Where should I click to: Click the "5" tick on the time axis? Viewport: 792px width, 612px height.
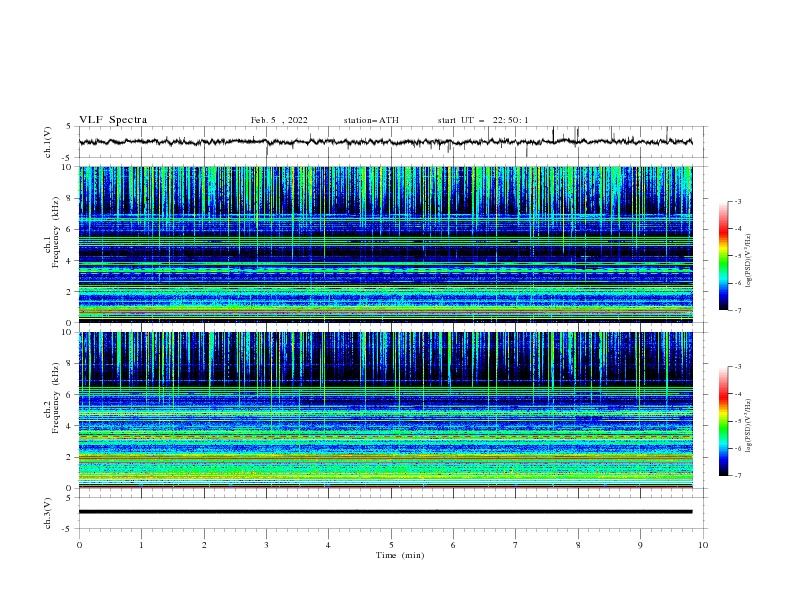pyautogui.click(x=391, y=545)
